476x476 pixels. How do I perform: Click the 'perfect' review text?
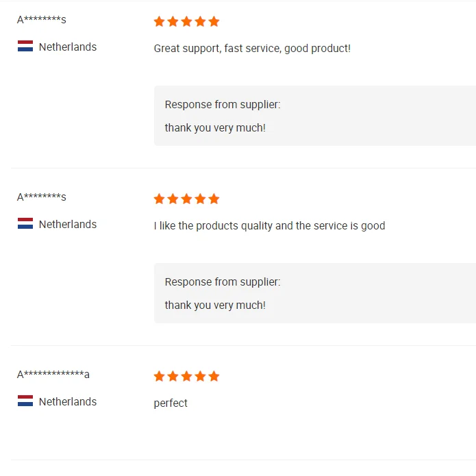pos(171,403)
